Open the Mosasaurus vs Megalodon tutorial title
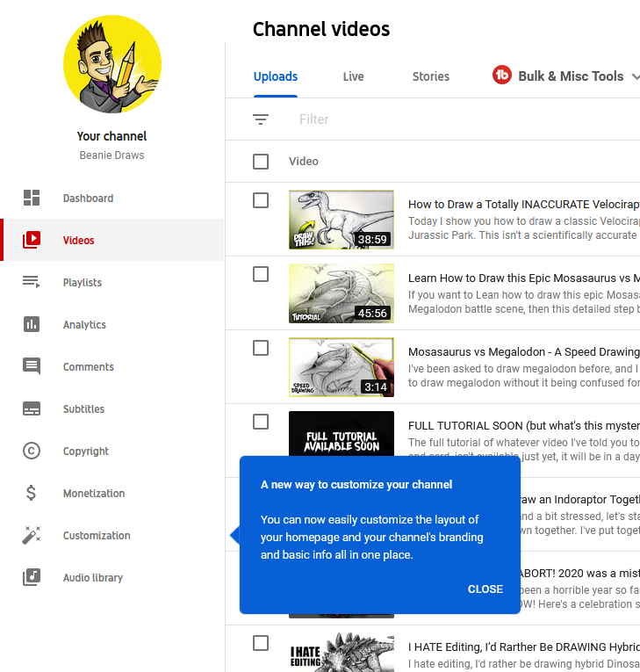This screenshot has height=672, width=640. pos(523,278)
